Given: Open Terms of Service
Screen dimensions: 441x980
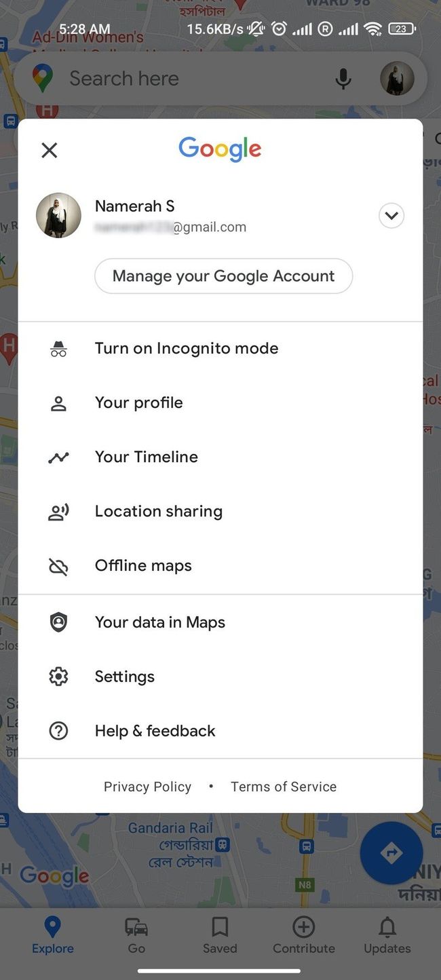Looking at the screenshot, I should [x=284, y=787].
